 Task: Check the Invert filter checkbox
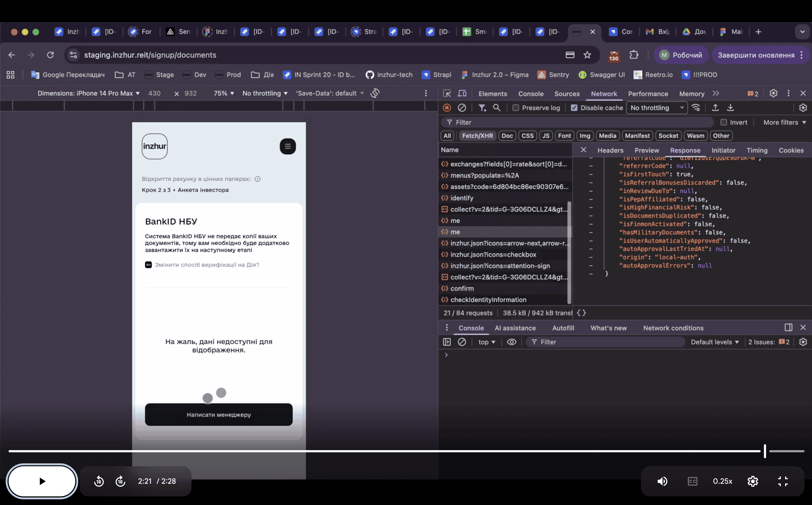(x=724, y=122)
